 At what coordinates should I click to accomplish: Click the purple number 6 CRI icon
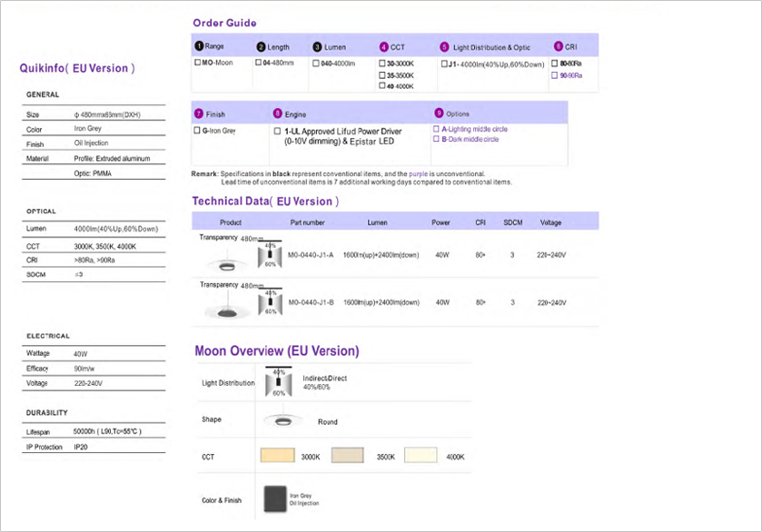coord(558,46)
